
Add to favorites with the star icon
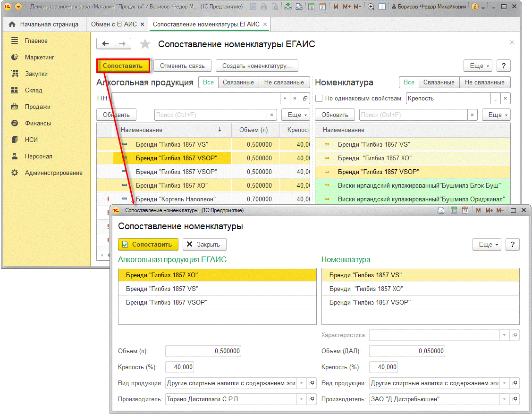(x=145, y=44)
